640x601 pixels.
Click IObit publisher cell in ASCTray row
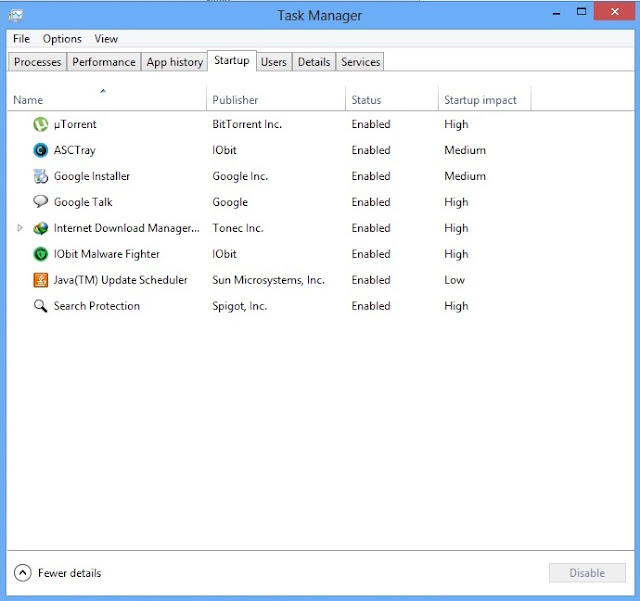224,150
